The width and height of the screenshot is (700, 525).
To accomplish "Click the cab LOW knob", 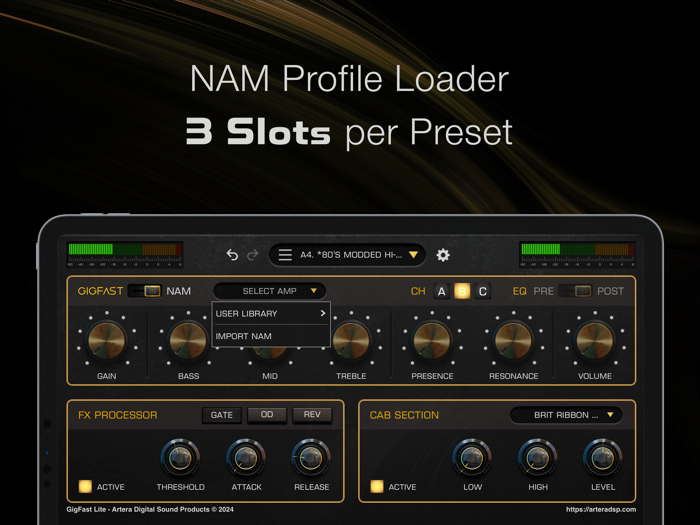I will pyautogui.click(x=472, y=458).
